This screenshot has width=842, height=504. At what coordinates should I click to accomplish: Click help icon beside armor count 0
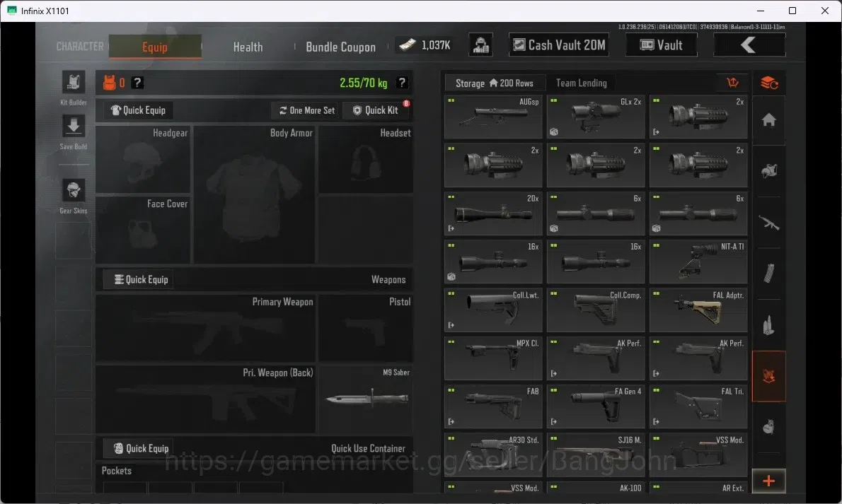coord(137,83)
